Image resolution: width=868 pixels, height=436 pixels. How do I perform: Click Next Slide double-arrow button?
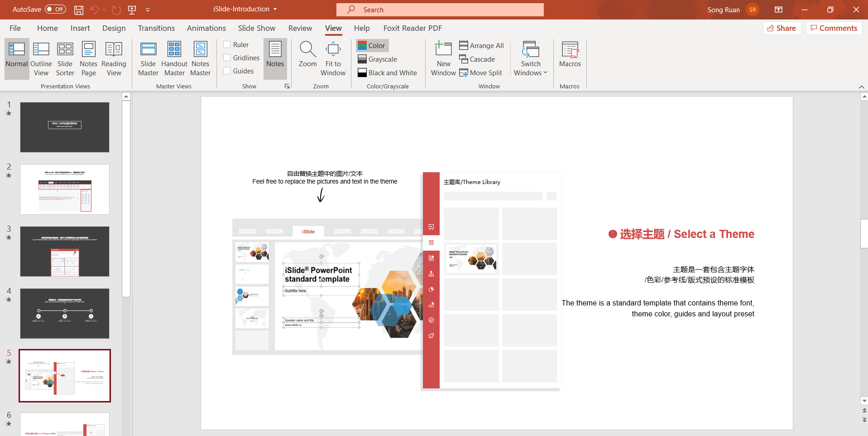[x=864, y=420]
